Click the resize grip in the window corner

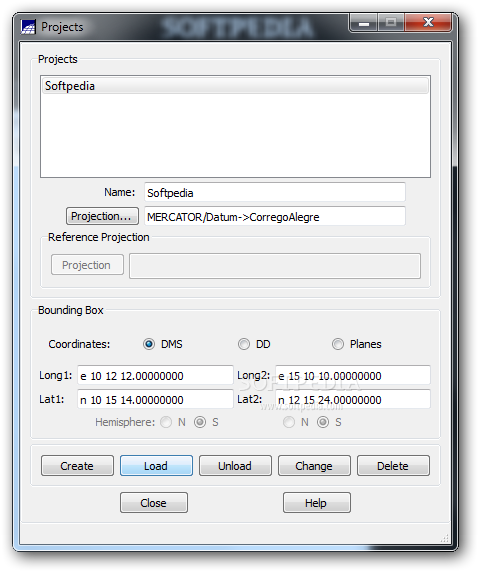tap(444, 539)
